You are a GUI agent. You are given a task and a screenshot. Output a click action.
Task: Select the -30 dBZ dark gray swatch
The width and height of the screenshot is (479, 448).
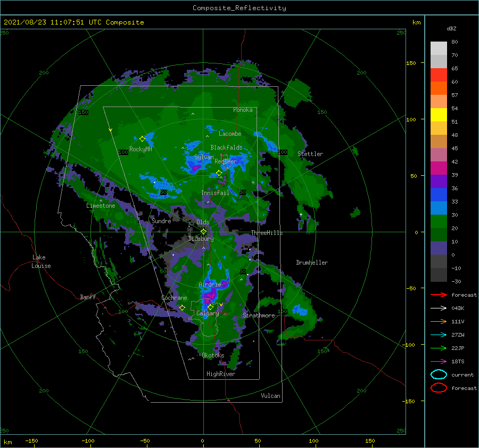pos(439,275)
